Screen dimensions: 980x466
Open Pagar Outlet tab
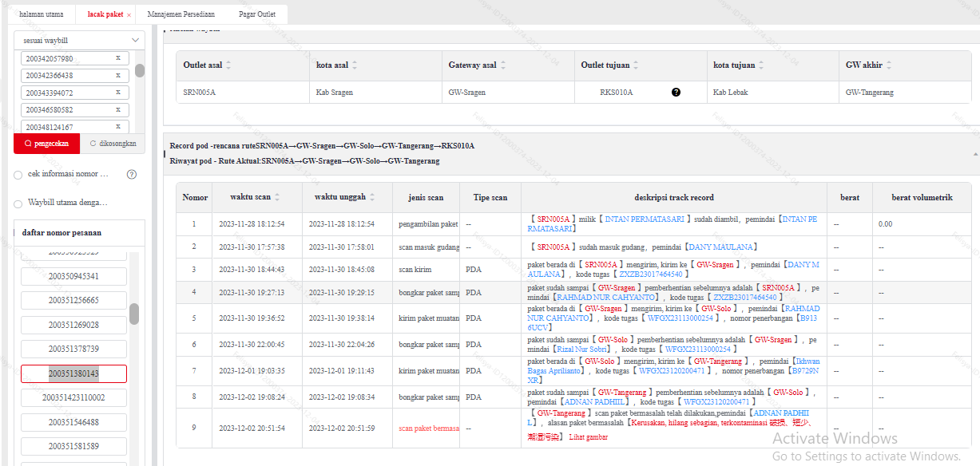pyautogui.click(x=257, y=15)
